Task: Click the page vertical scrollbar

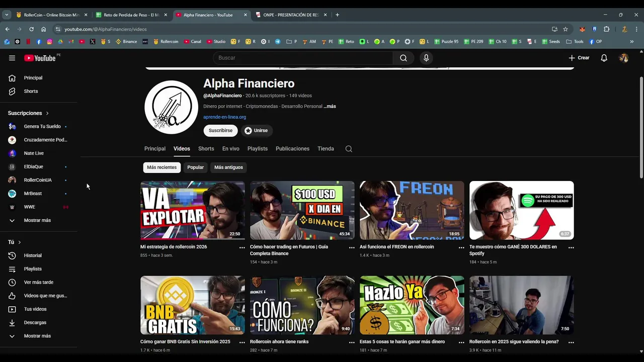Action: pyautogui.click(x=641, y=127)
